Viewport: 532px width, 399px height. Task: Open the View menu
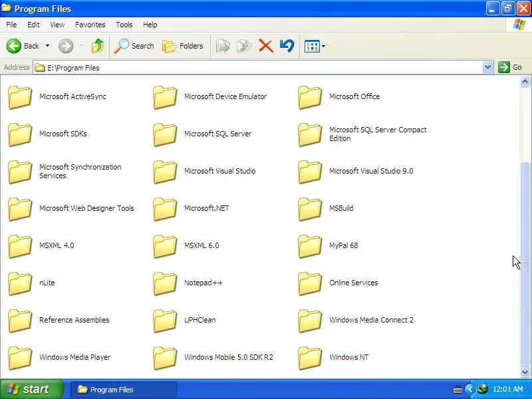57,25
